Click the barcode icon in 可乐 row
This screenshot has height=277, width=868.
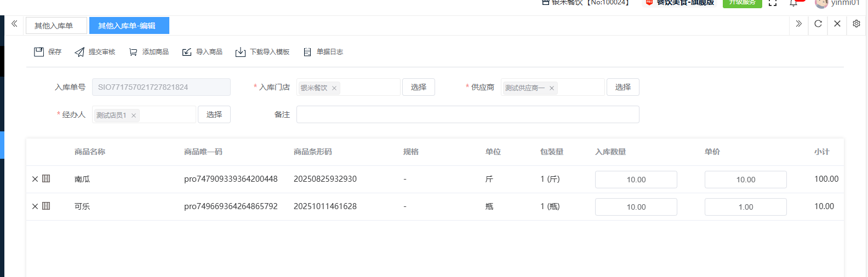pos(46,206)
